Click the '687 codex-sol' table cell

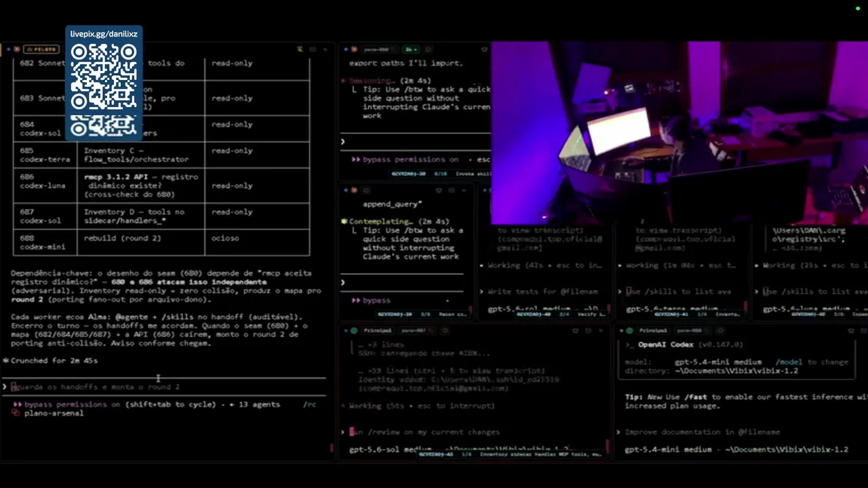point(45,216)
